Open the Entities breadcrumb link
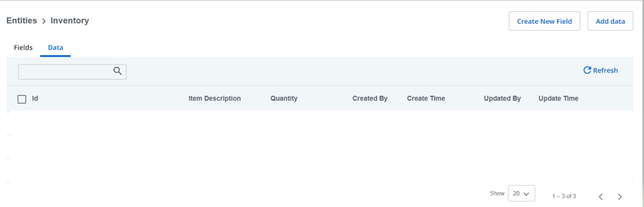The image size is (644, 207). pos(21,21)
